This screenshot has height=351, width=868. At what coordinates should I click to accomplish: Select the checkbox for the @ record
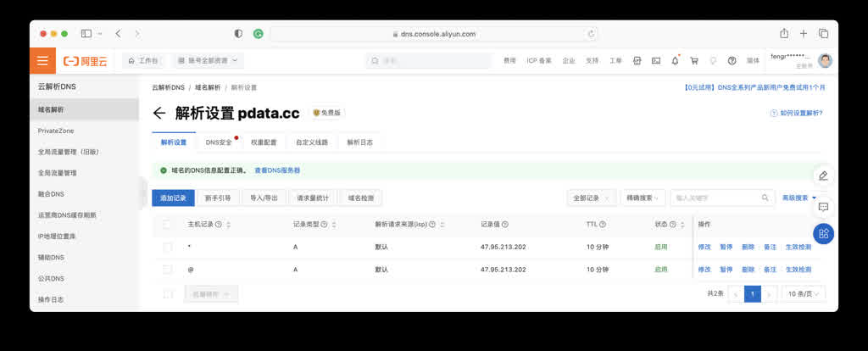pyautogui.click(x=168, y=269)
